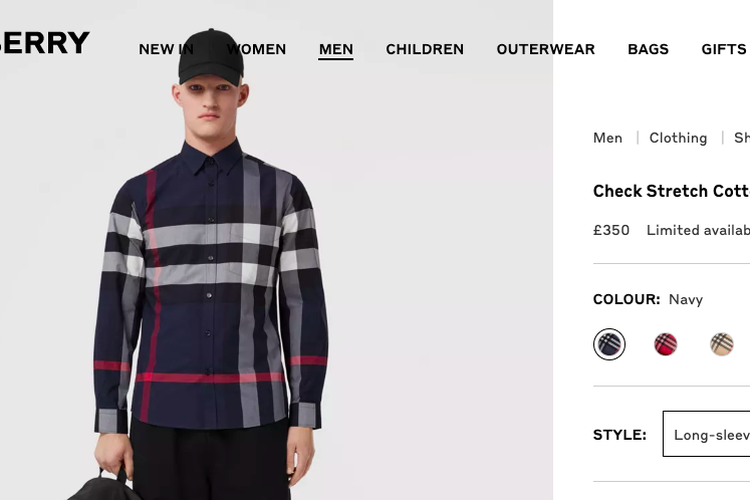Open the NEW IN menu
The width and height of the screenshot is (750, 500).
[166, 49]
